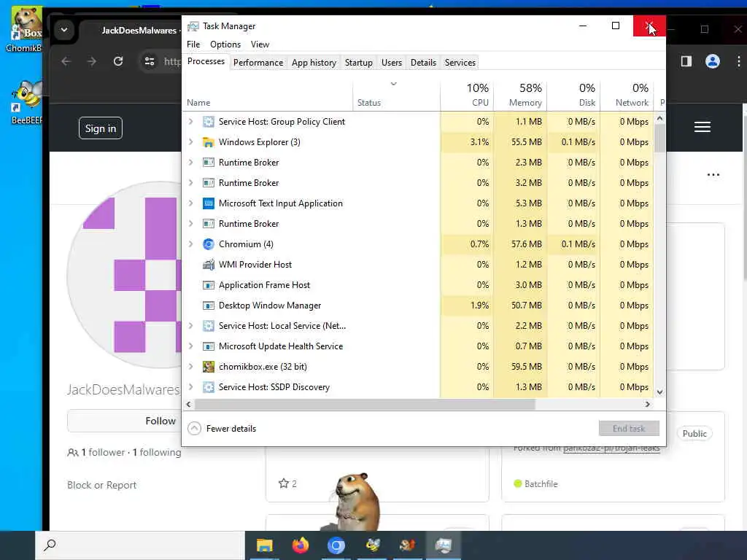
Task: Click the Service Host: SSDP Discovery icon
Action: click(x=208, y=387)
